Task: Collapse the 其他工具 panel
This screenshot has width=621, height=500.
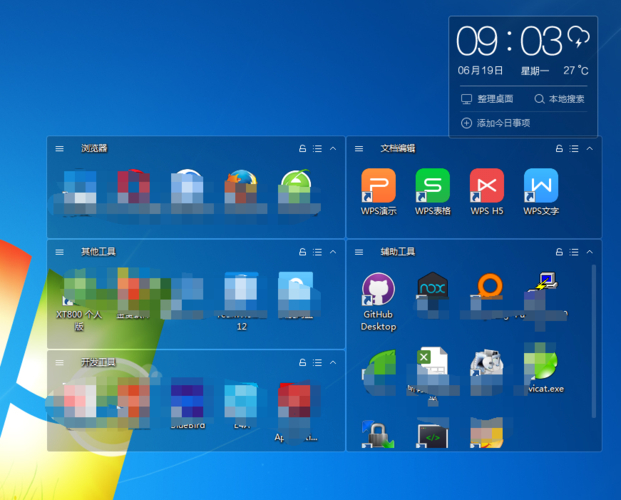Action: tap(333, 252)
